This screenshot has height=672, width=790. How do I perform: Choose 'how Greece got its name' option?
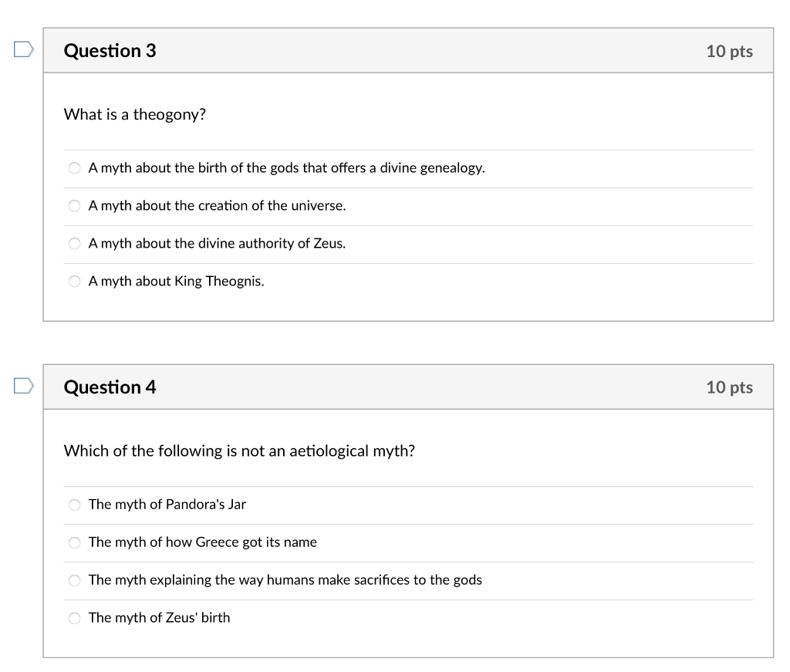point(75,542)
